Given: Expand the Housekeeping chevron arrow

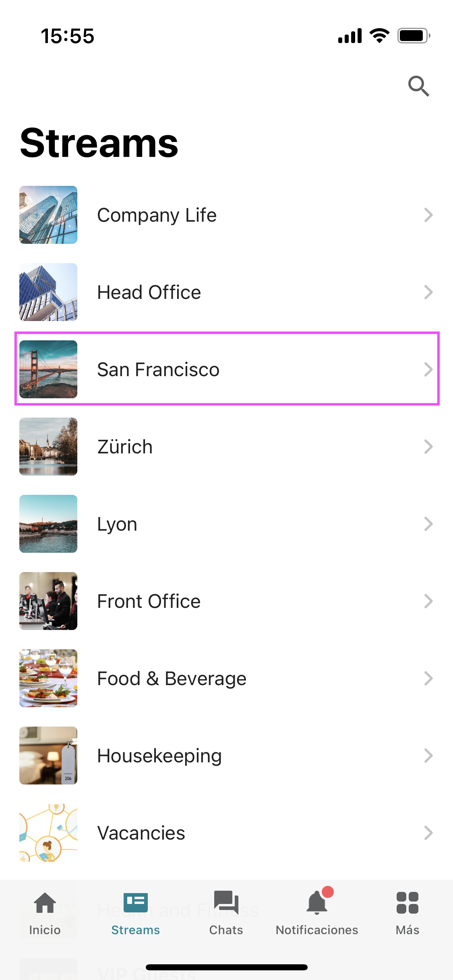Looking at the screenshot, I should pos(428,756).
